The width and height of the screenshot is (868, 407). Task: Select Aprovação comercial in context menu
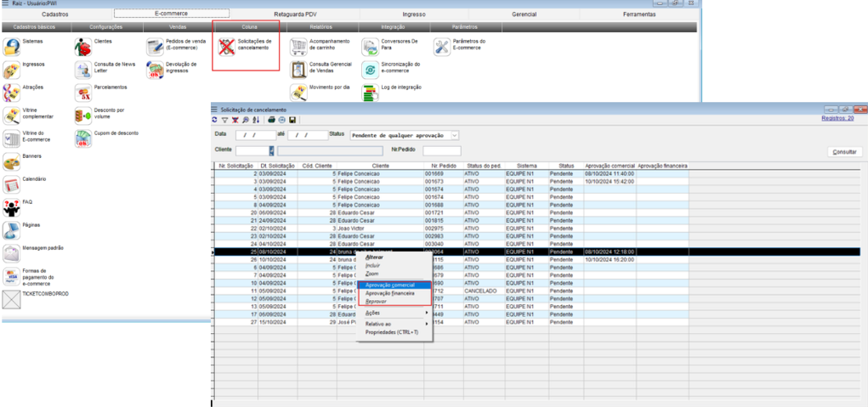[x=391, y=285]
